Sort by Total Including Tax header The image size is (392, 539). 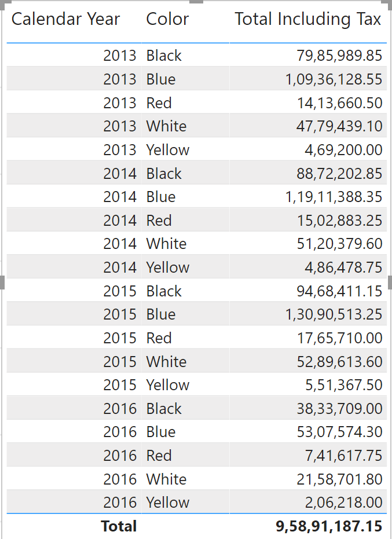coord(307,19)
